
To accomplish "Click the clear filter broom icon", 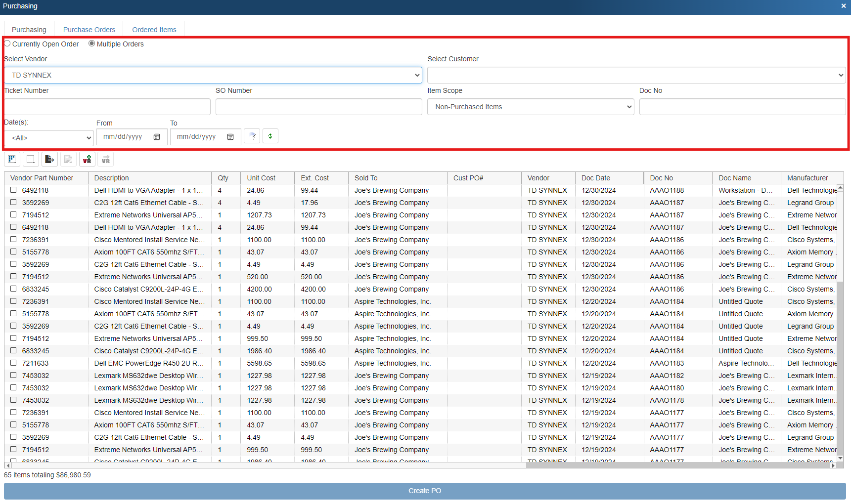I will tap(252, 136).
